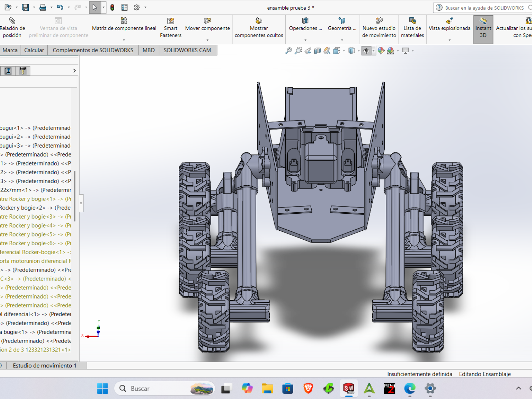Undo the last action
This screenshot has height=399, width=532.
[x=60, y=7]
